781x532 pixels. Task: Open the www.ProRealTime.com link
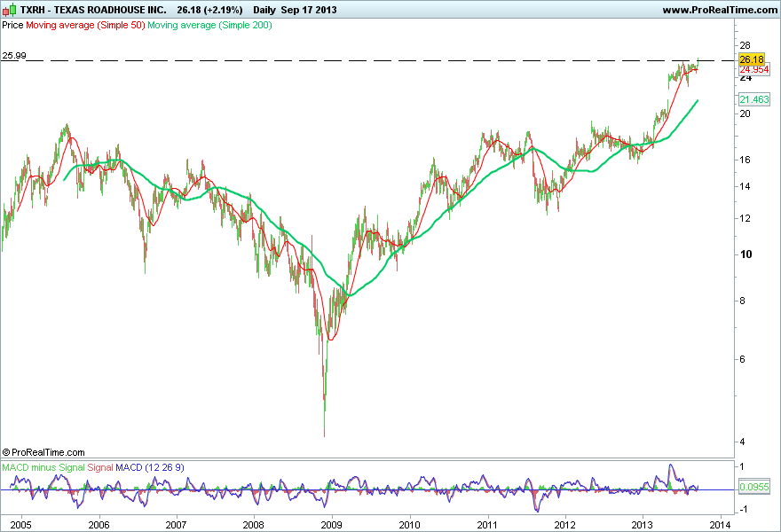pos(720,10)
